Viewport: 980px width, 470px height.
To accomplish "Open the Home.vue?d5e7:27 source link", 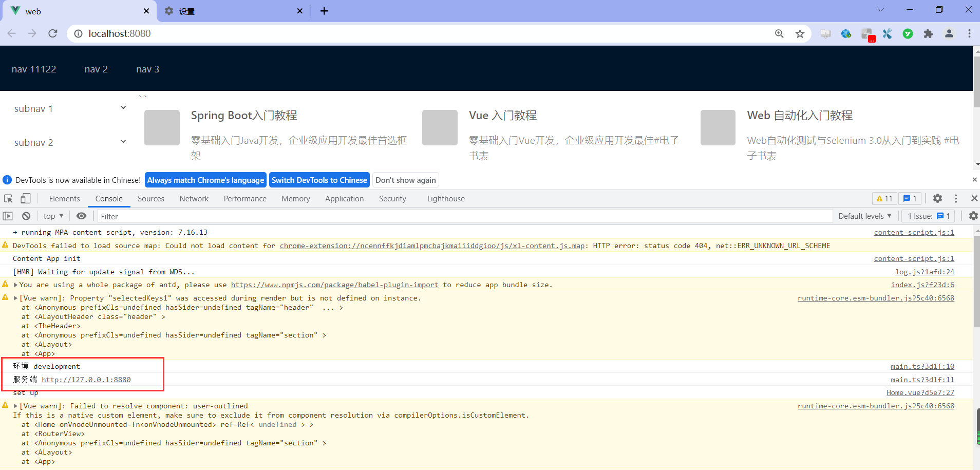I will pos(920,393).
